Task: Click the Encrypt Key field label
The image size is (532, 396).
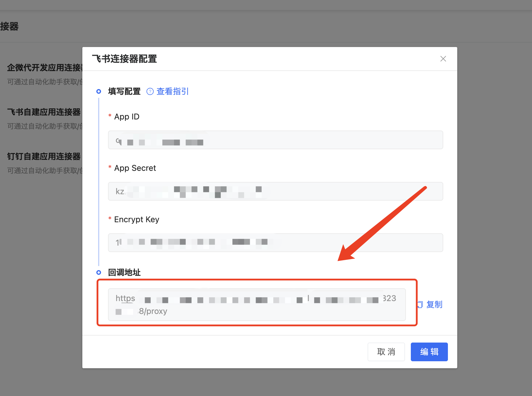Action: [137, 219]
